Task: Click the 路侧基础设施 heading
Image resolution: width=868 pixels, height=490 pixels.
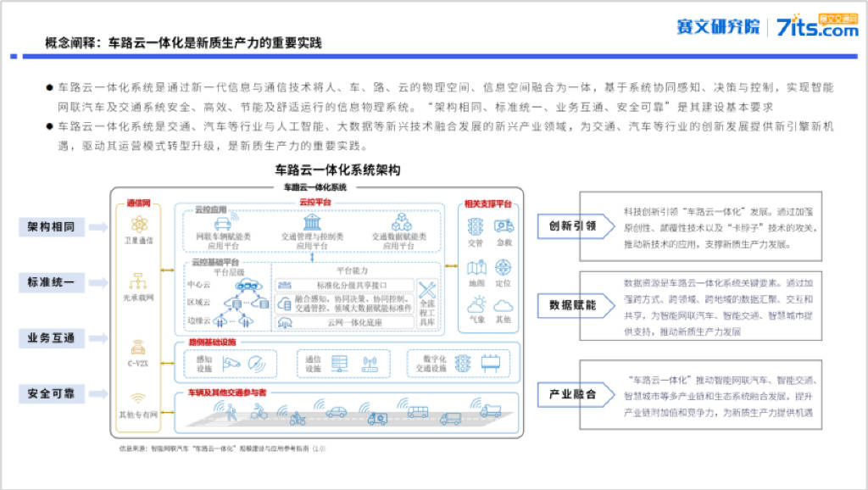Action: tap(213, 342)
